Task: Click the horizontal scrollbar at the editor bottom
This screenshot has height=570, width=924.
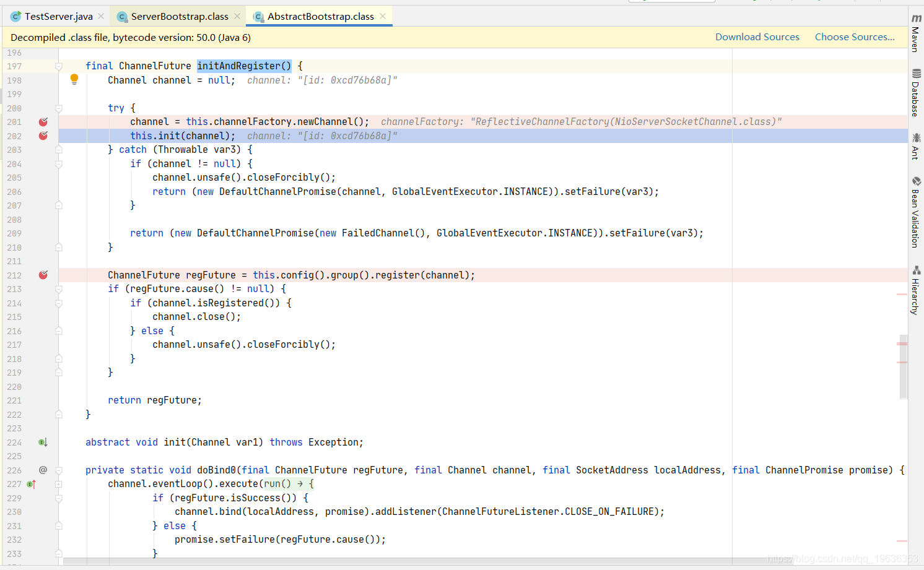Action: (427, 561)
